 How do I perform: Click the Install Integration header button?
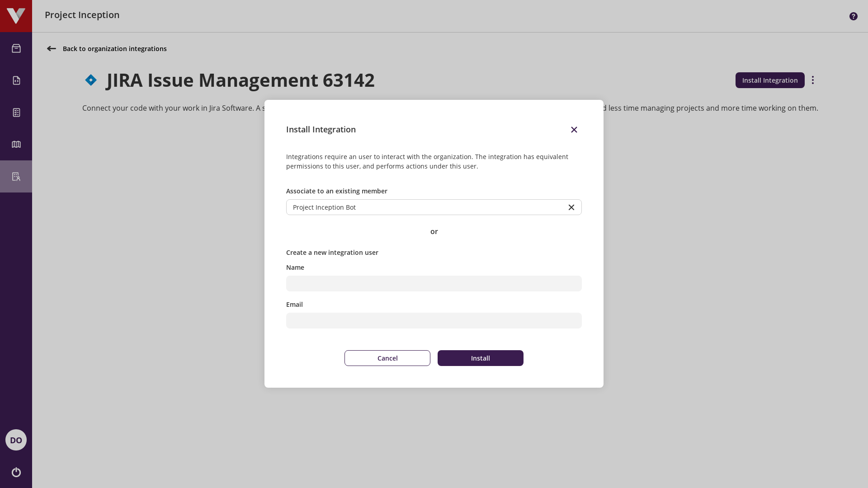click(770, 80)
